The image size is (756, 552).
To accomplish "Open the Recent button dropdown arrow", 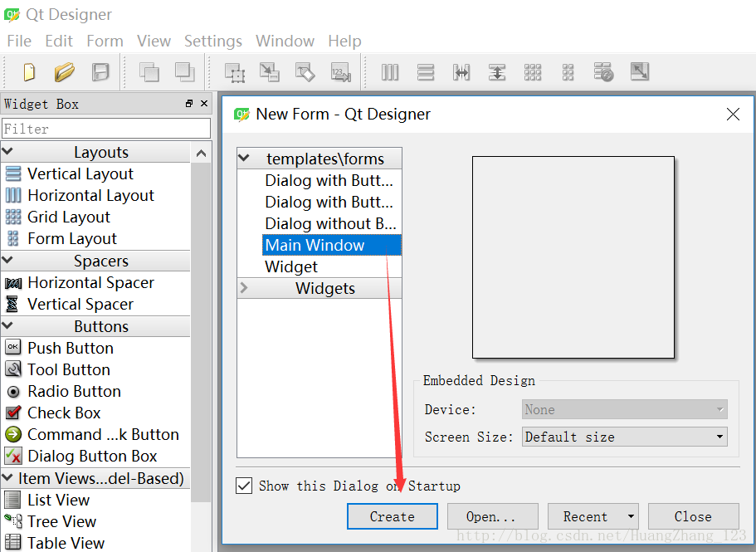I will [x=631, y=516].
